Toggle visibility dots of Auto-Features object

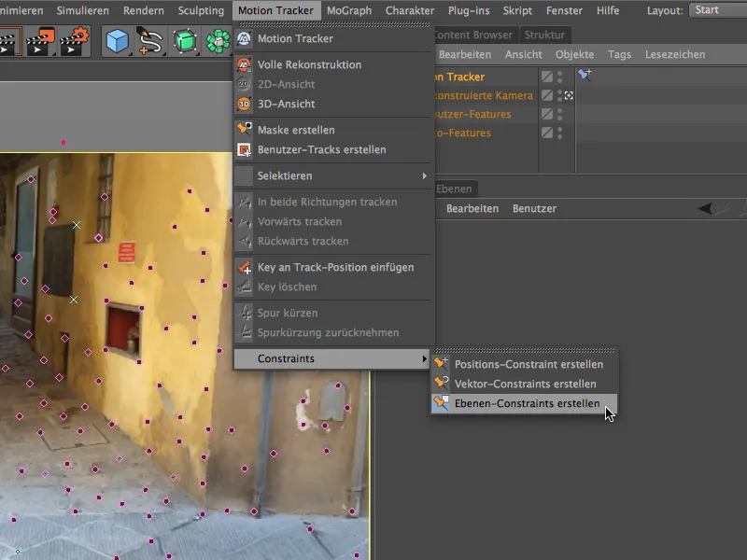pyautogui.click(x=559, y=133)
